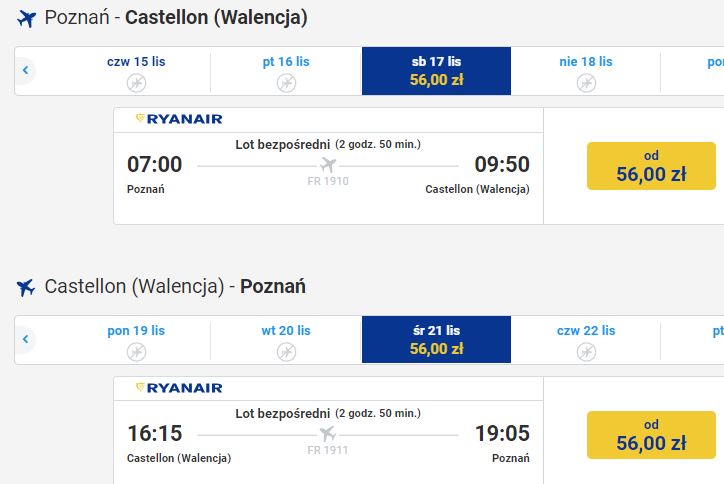Go to previous dates in outbound date strip

pos(25,70)
